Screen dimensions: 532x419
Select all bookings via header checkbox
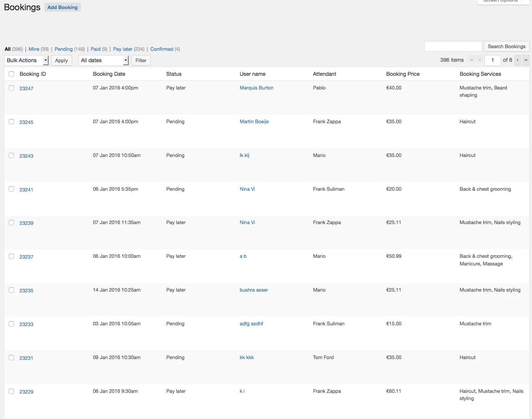pyautogui.click(x=11, y=74)
